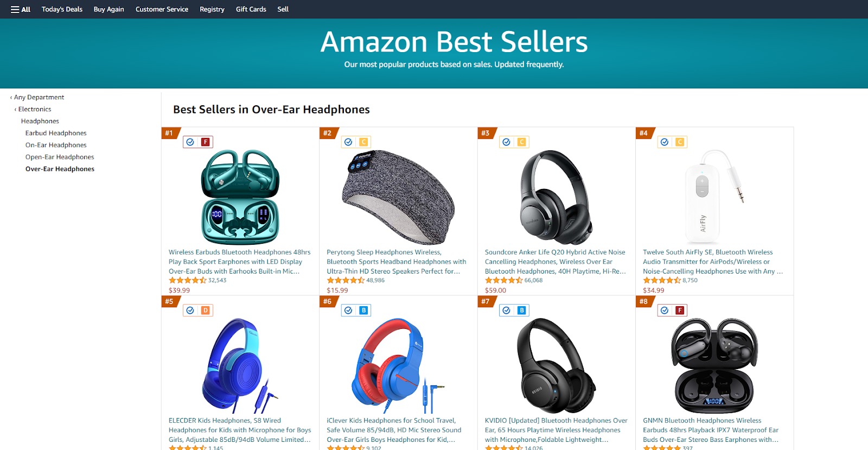Open Today's Deals in navigation bar
868x450 pixels.
(x=62, y=9)
